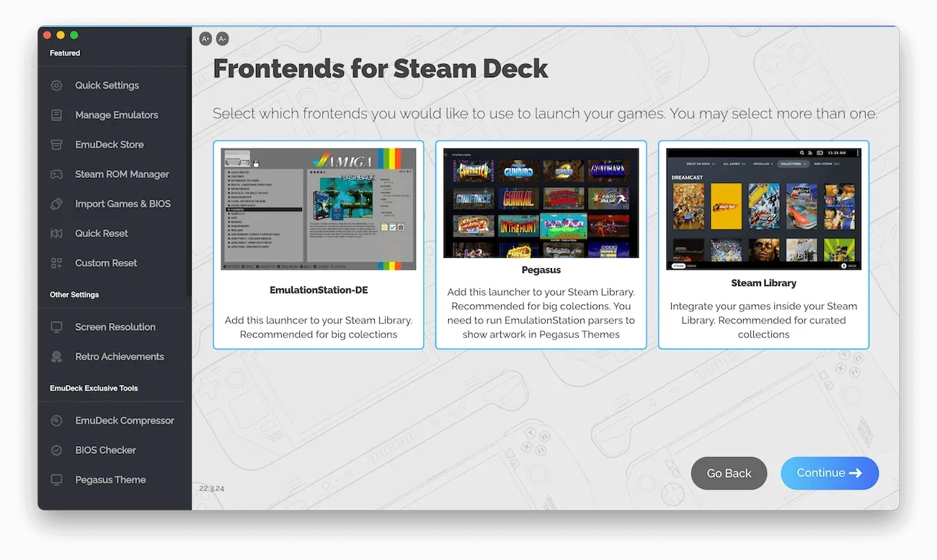Viewport: 937px width, 560px height.
Task: Click the Pegasus Theme monitor icon
Action: click(56, 480)
